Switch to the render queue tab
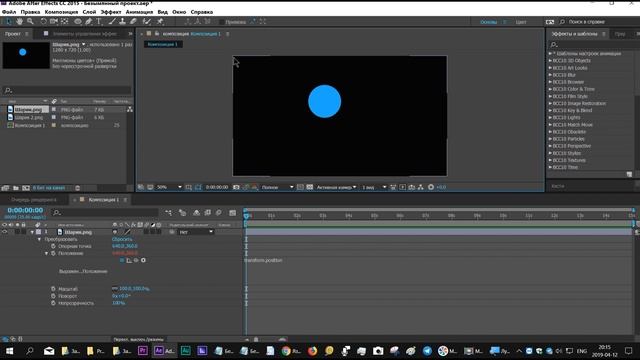 tap(34, 200)
